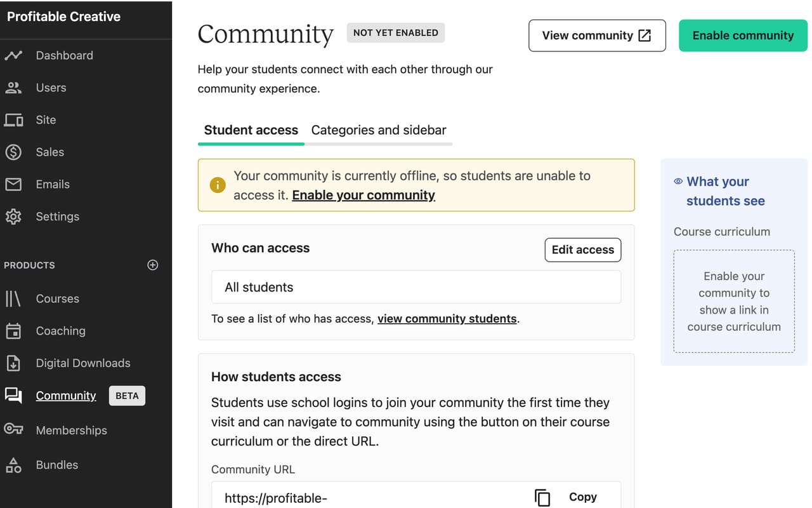This screenshot has height=508, width=812.
Task: Switch to the Categories and sidebar tab
Action: [x=379, y=130]
